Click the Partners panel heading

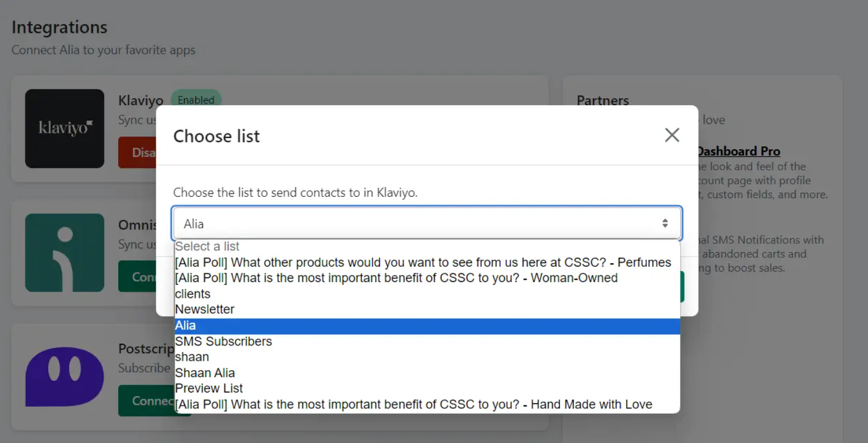tap(603, 100)
